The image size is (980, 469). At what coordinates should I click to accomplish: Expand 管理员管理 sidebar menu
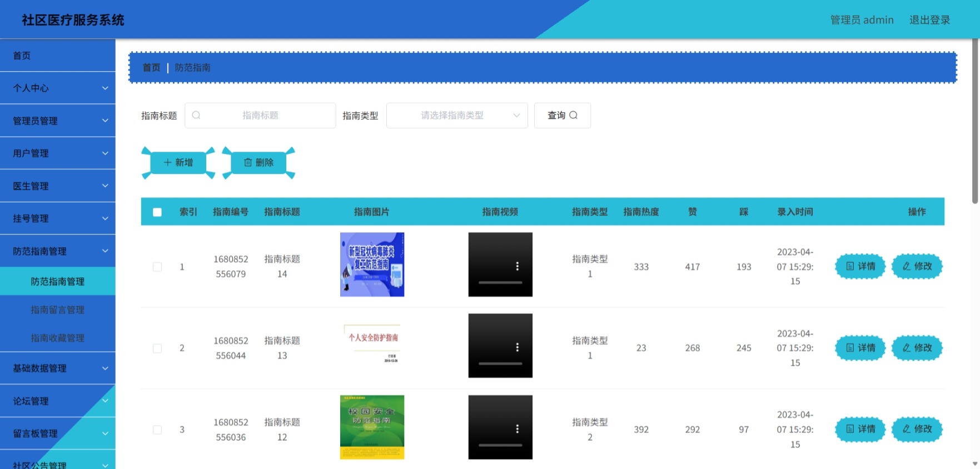pyautogui.click(x=58, y=121)
